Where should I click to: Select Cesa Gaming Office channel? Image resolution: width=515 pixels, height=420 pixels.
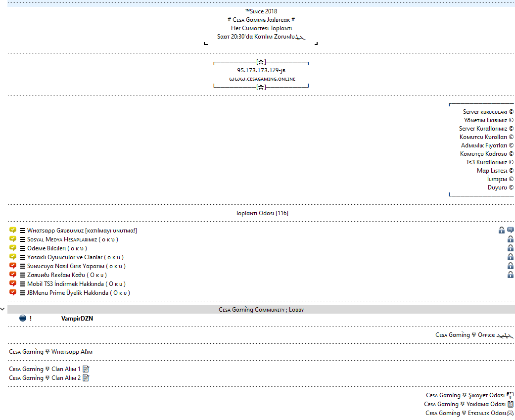tap(474, 335)
